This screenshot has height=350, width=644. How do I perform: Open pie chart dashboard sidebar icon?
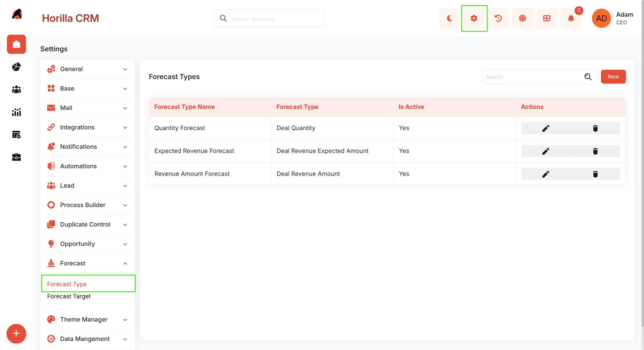click(x=16, y=67)
